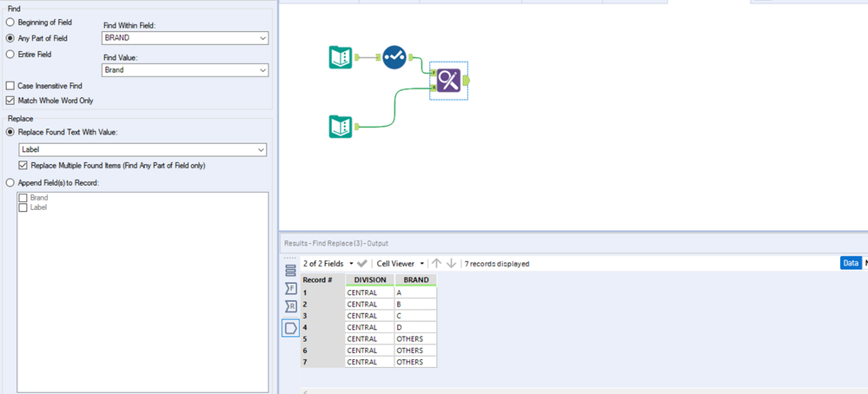
Task: Select CENTRAL cell in record 6
Action: tap(370, 351)
